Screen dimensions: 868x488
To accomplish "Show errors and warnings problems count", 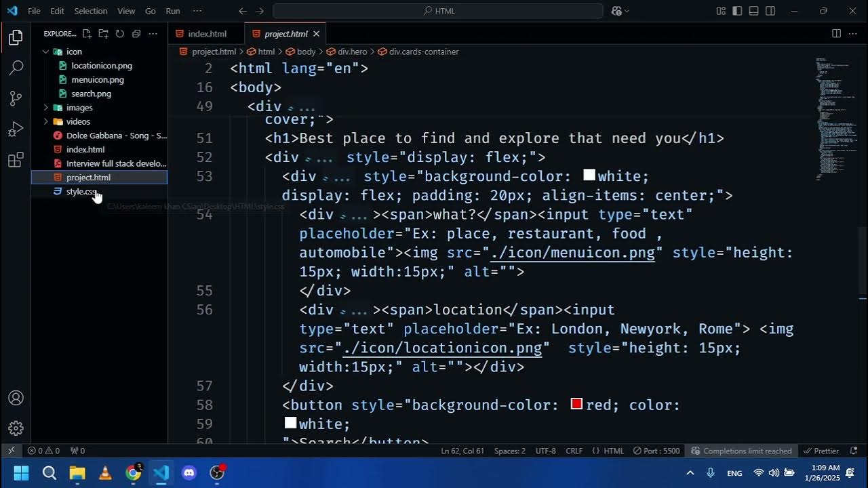I will pos(43,451).
